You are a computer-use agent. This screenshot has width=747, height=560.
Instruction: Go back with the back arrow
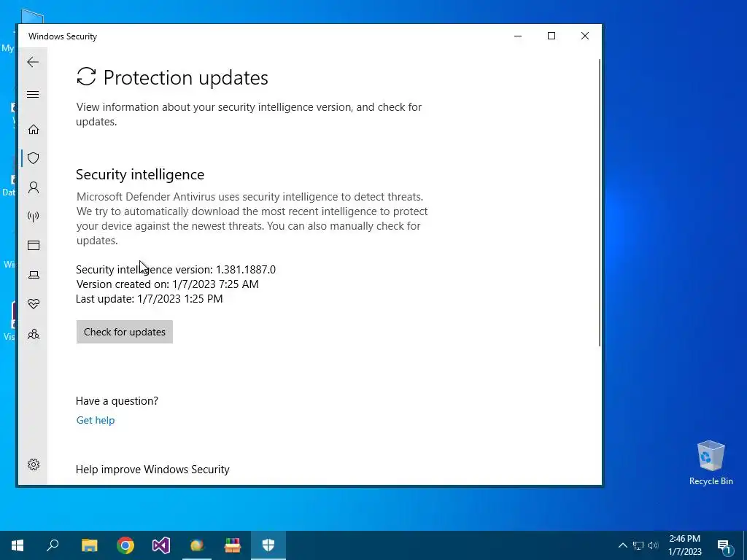[33, 62]
